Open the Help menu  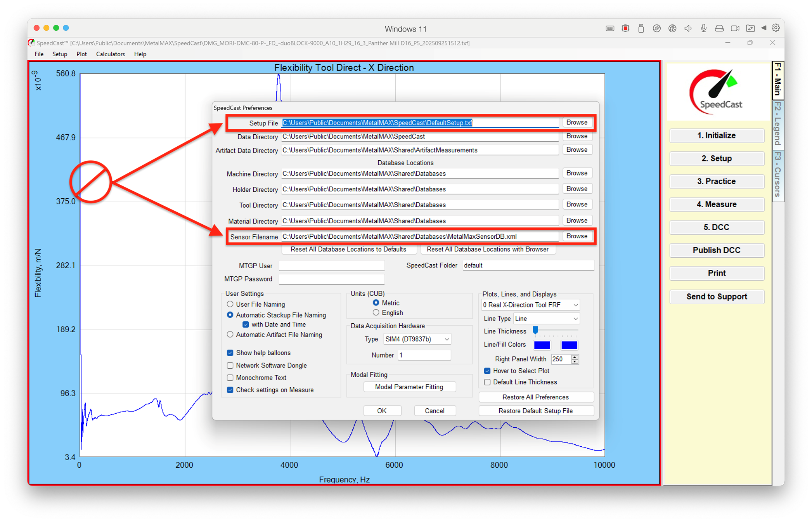[x=140, y=54]
